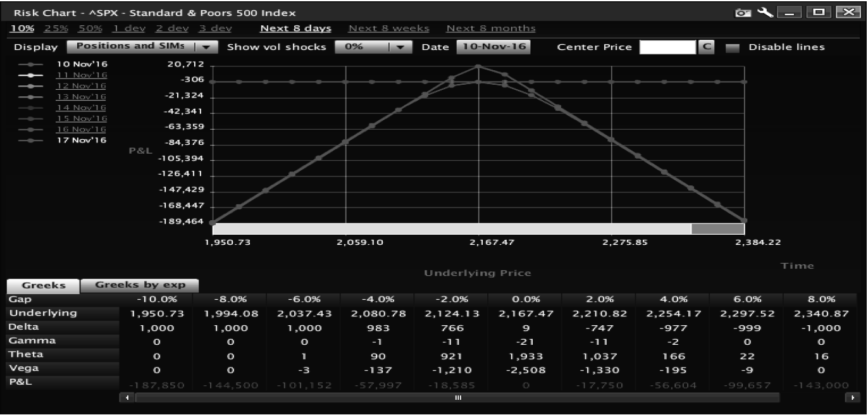Click the 0.0% Gap column header
Screen dimensions: 868x415
pyautogui.click(x=526, y=300)
